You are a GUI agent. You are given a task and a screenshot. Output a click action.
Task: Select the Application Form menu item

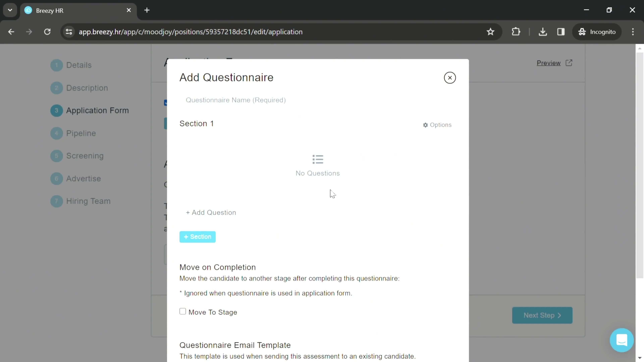click(x=97, y=110)
